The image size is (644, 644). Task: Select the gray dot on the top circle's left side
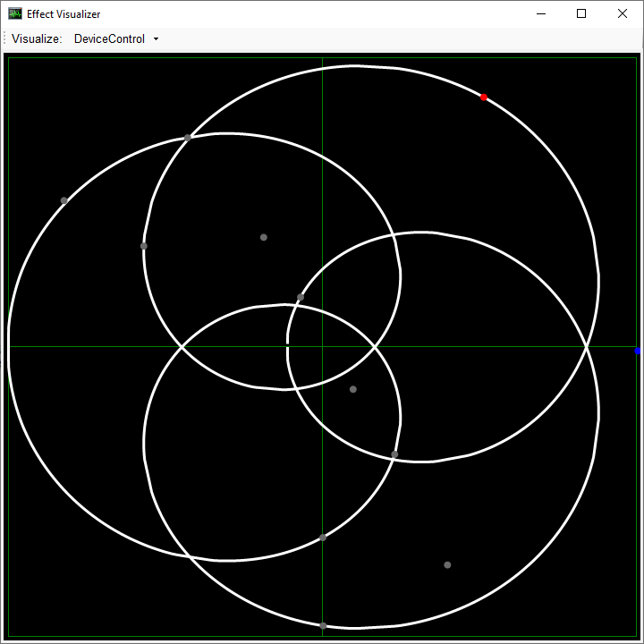click(144, 246)
